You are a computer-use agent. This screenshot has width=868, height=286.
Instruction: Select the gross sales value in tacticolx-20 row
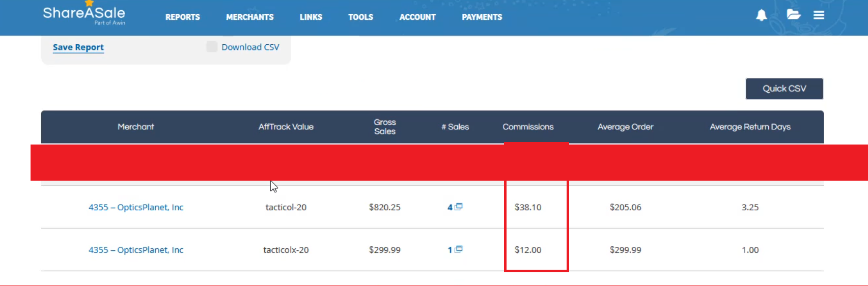pyautogui.click(x=385, y=250)
